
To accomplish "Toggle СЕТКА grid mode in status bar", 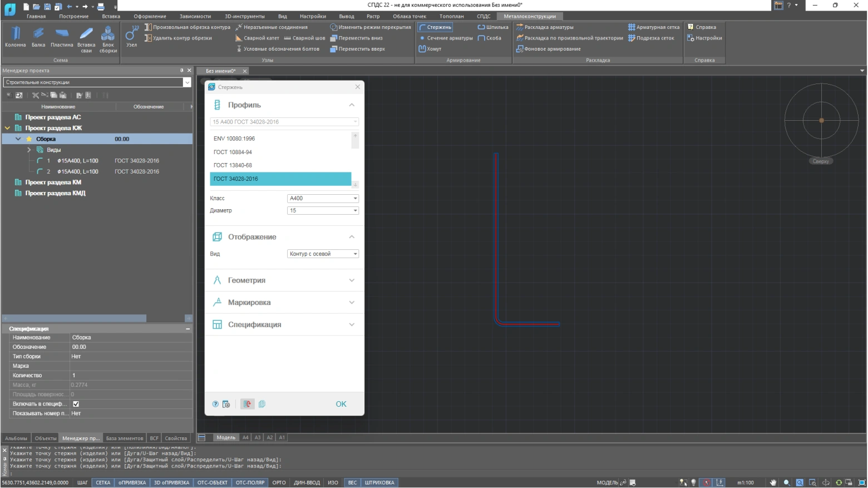I will [x=103, y=482].
